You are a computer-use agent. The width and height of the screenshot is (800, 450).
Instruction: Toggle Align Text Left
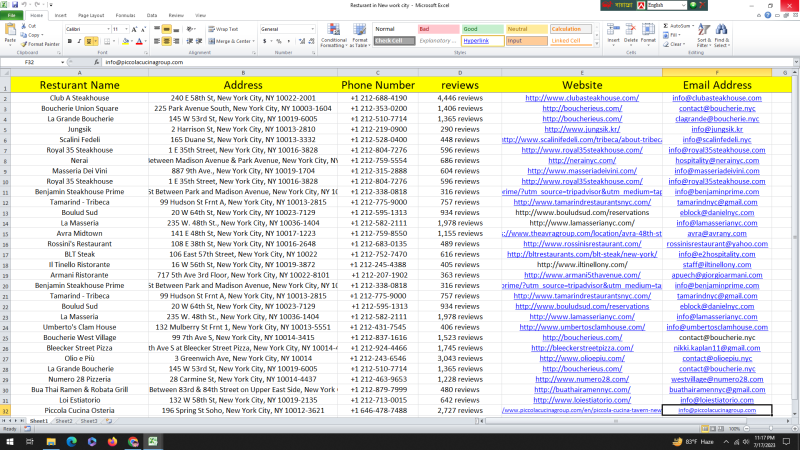pos(157,41)
